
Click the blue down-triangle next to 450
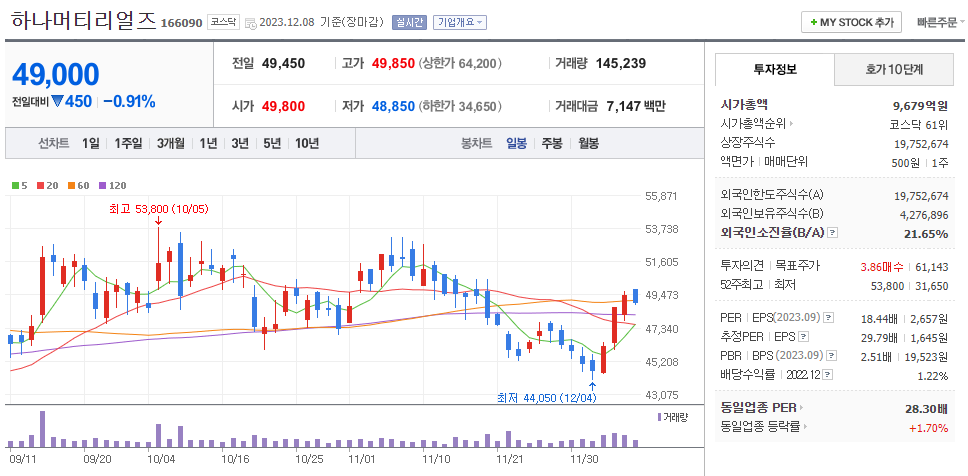pos(58,101)
